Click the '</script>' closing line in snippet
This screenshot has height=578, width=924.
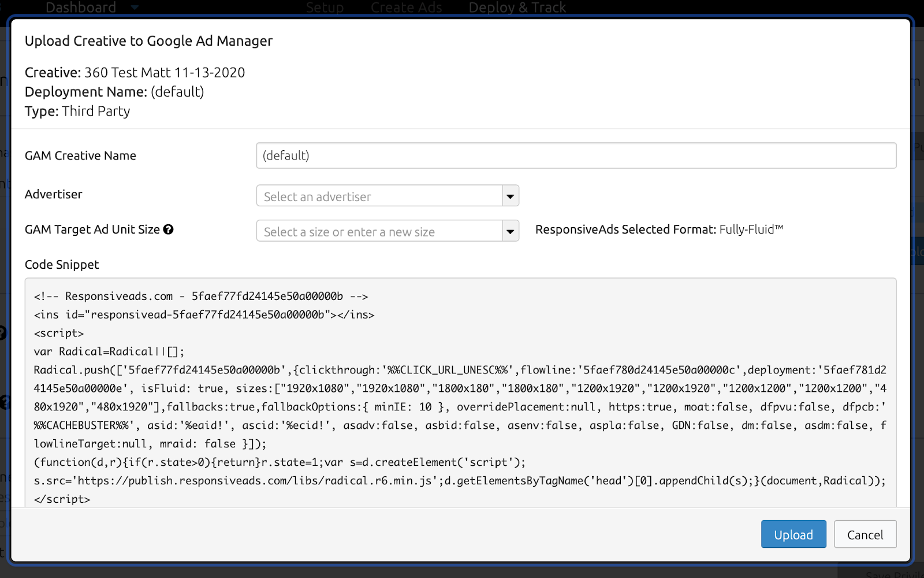click(x=62, y=499)
